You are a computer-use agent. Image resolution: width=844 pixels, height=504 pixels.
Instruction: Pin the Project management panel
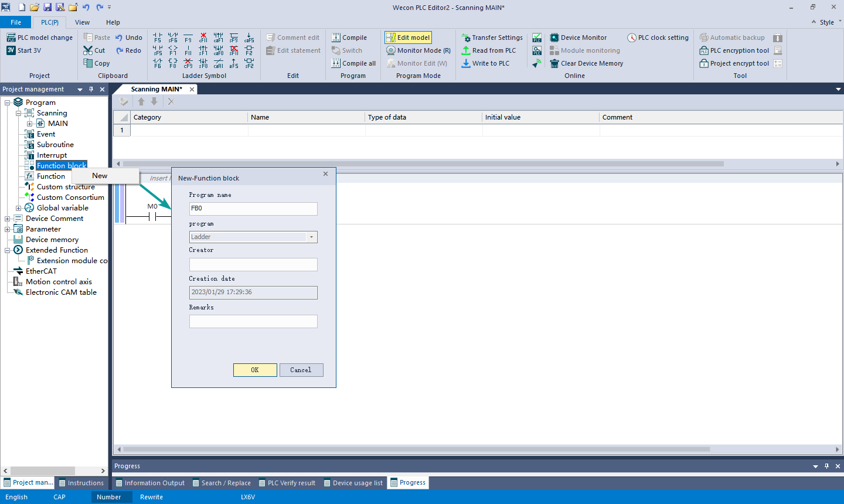(x=91, y=89)
